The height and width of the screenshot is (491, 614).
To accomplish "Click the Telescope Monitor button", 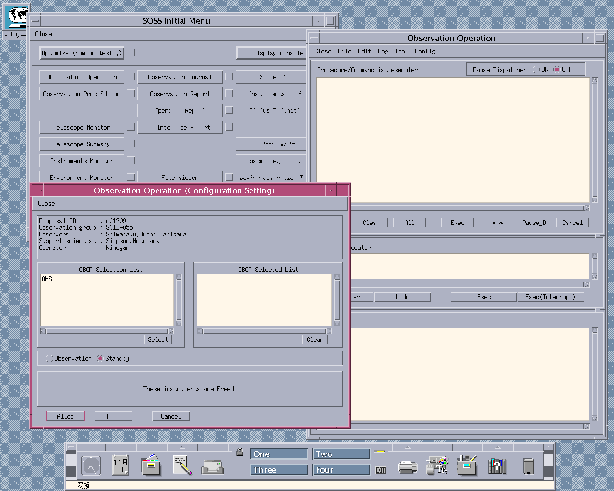I will point(82,127).
